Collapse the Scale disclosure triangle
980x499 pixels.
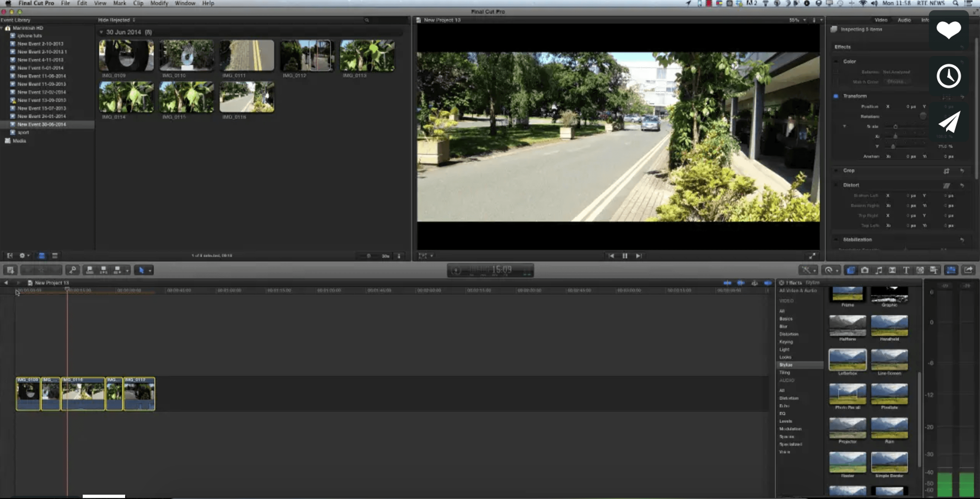[845, 126]
